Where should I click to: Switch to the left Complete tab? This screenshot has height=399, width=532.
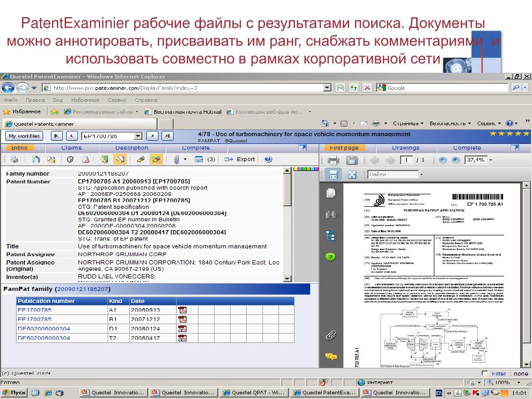coord(196,148)
